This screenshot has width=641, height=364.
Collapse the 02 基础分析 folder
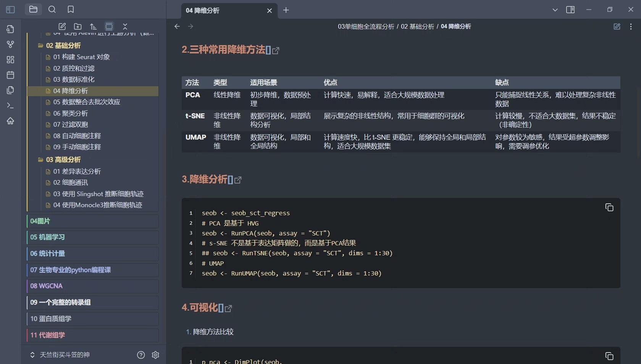(x=40, y=45)
